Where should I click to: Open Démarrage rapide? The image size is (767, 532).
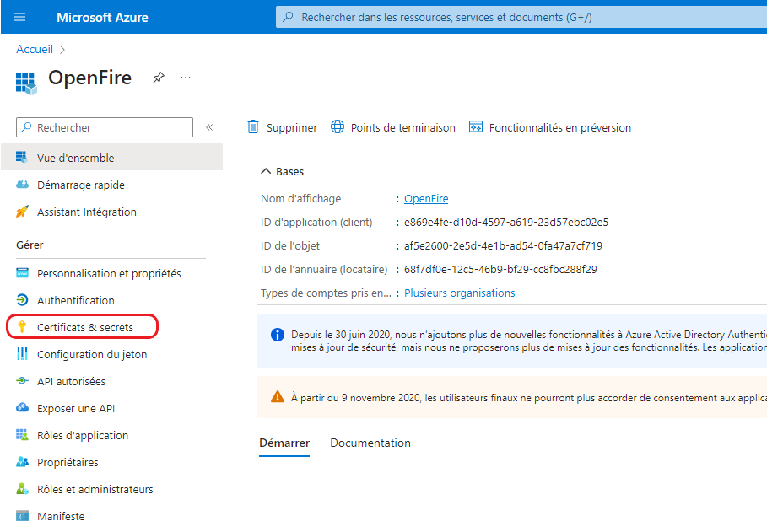(81, 185)
